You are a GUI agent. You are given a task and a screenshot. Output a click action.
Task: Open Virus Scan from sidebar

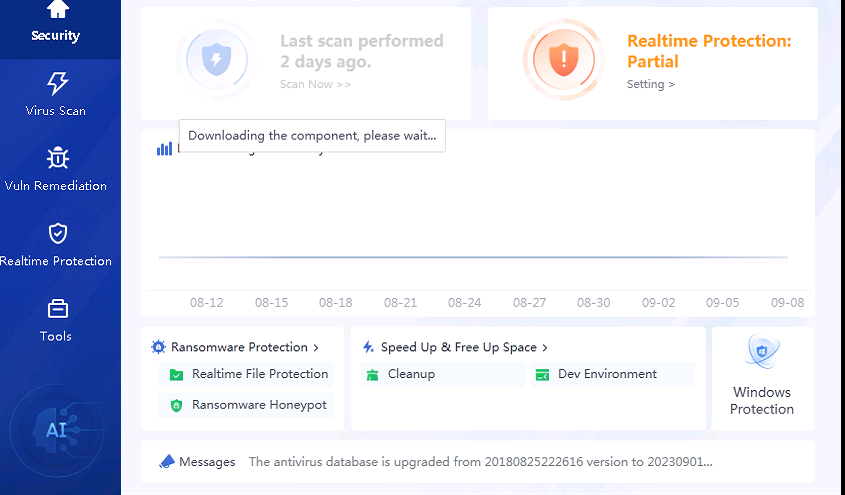click(57, 94)
